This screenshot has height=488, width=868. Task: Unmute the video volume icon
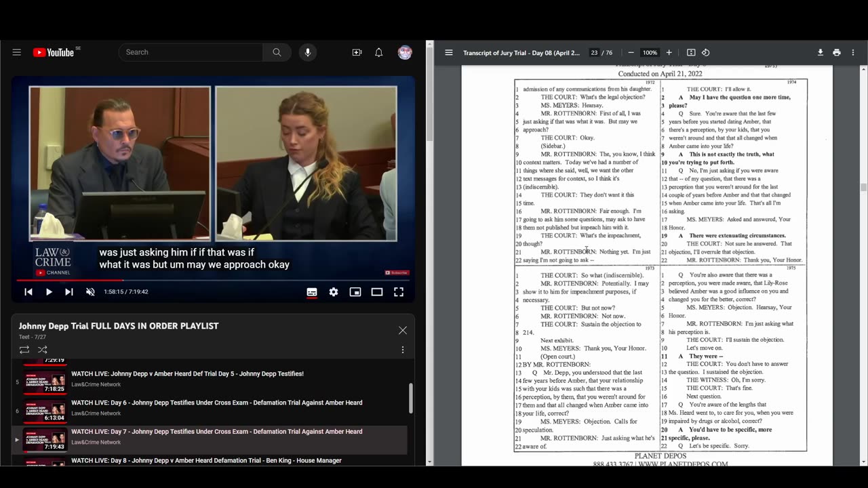[x=90, y=291]
